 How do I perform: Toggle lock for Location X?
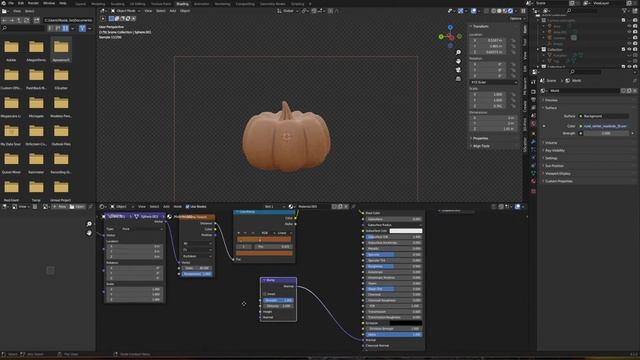point(513,41)
